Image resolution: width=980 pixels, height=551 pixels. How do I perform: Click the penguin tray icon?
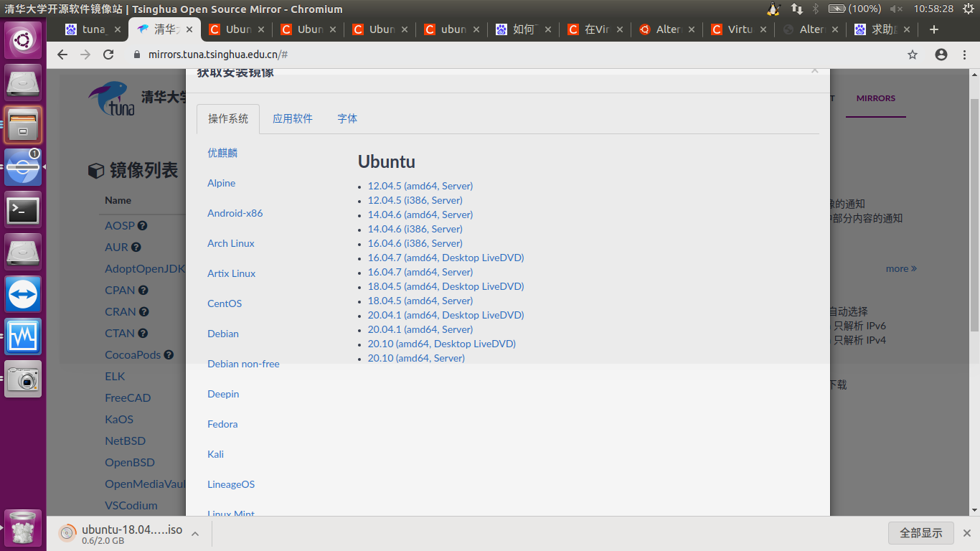pyautogui.click(x=773, y=9)
